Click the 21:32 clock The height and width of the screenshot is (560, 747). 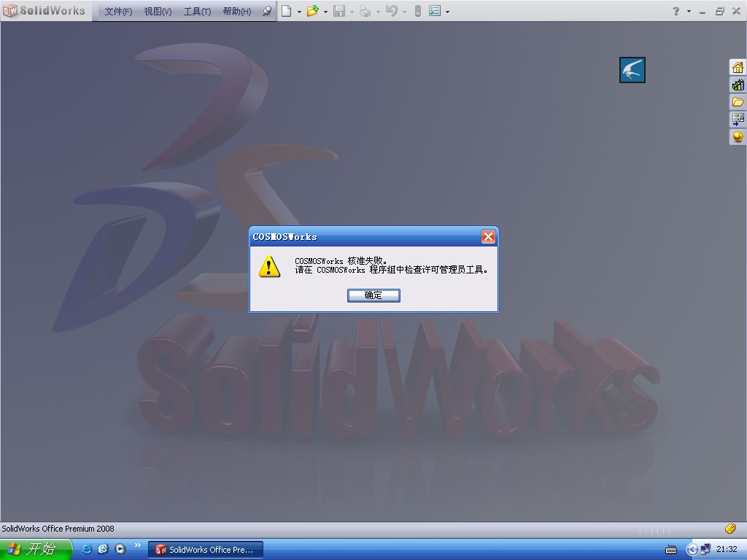coord(727,549)
